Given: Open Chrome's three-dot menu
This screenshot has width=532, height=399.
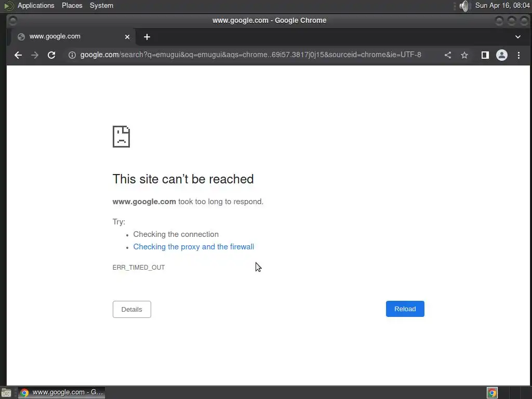Looking at the screenshot, I should (519, 55).
